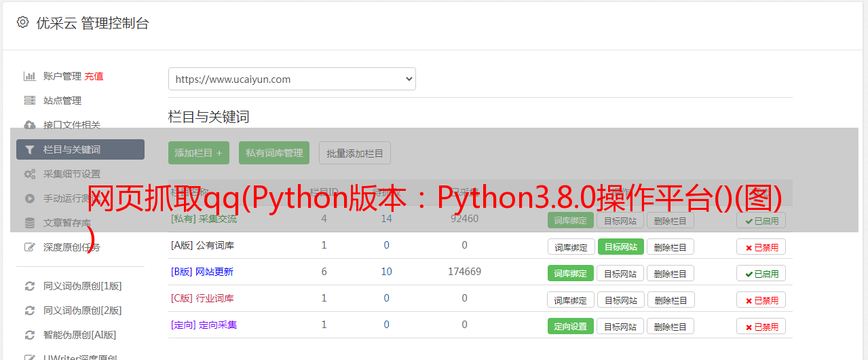Open the https://www.ucaiyun.com site dropdown
The height and width of the screenshot is (360, 868).
pyautogui.click(x=292, y=79)
